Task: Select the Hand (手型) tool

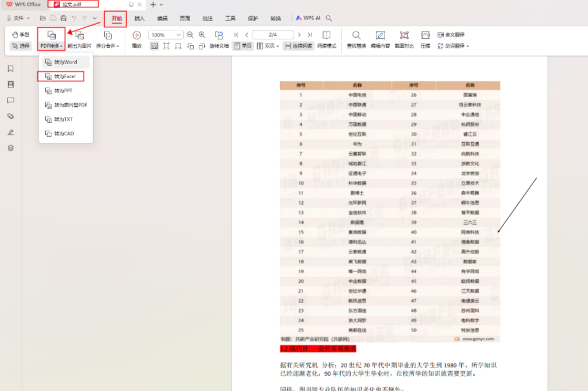Action: [20, 35]
